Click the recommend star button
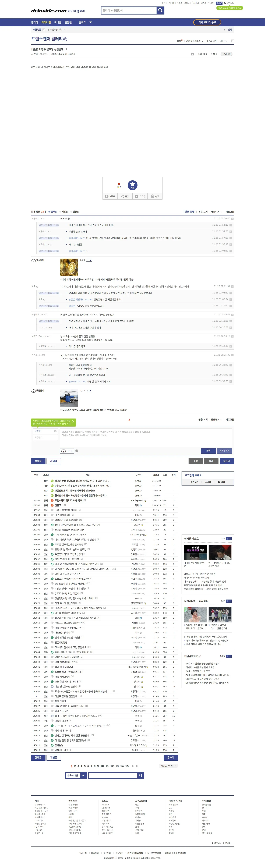The width and height of the screenshot is (265, 868). pos(133,185)
